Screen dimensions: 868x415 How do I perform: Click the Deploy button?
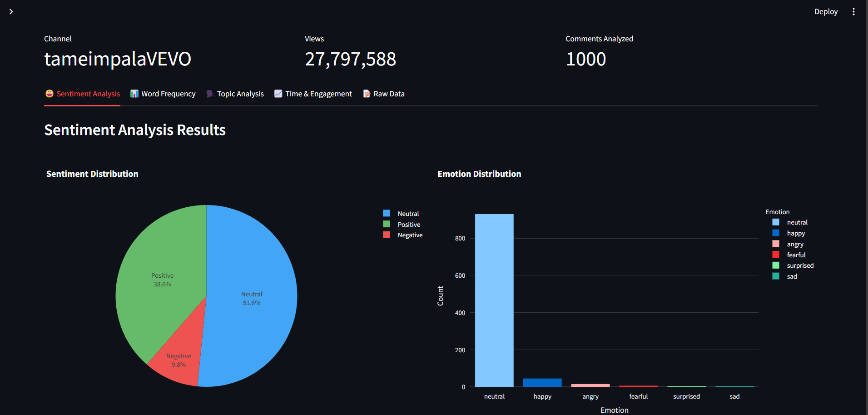pos(825,12)
